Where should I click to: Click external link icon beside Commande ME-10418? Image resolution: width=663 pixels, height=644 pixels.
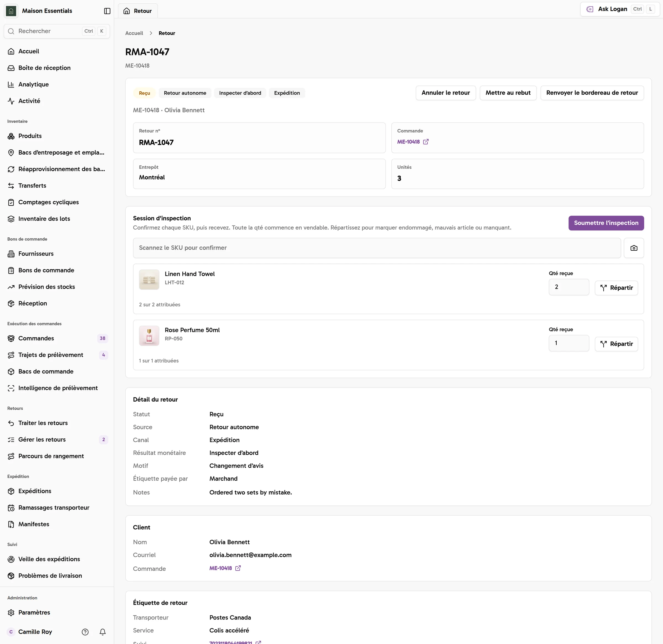[x=426, y=142]
